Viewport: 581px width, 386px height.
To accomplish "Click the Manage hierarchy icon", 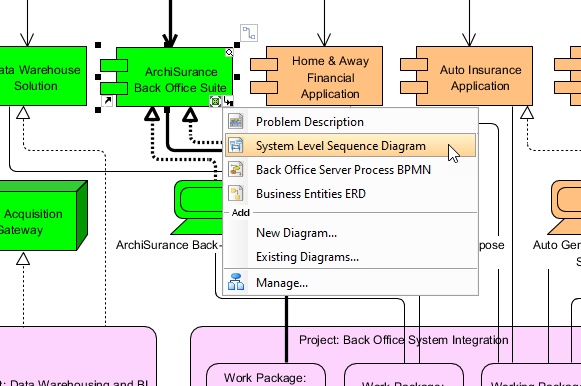I will [x=236, y=282].
